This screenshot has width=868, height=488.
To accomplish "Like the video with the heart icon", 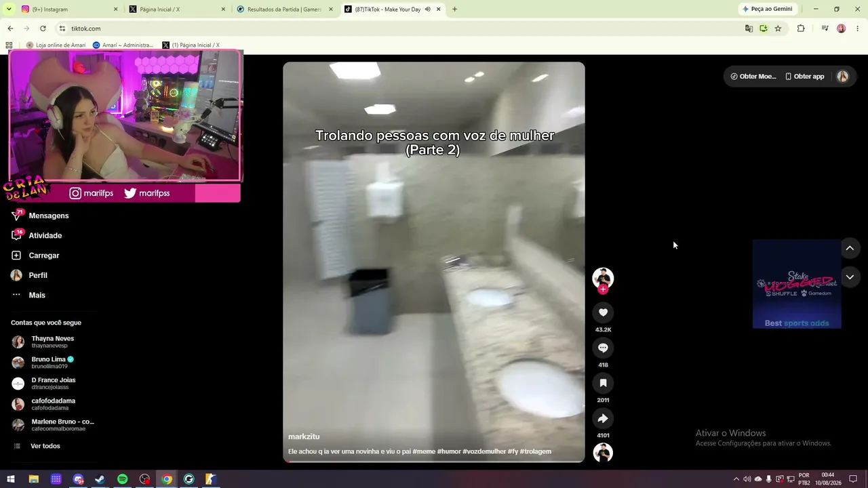I will [603, 312].
